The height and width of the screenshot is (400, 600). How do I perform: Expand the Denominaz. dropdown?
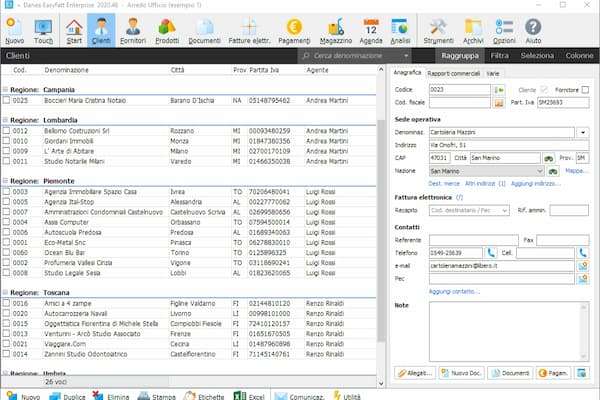point(583,132)
